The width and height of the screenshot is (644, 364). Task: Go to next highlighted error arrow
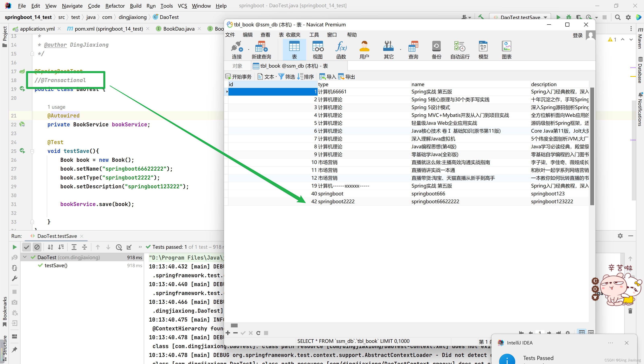631,39
